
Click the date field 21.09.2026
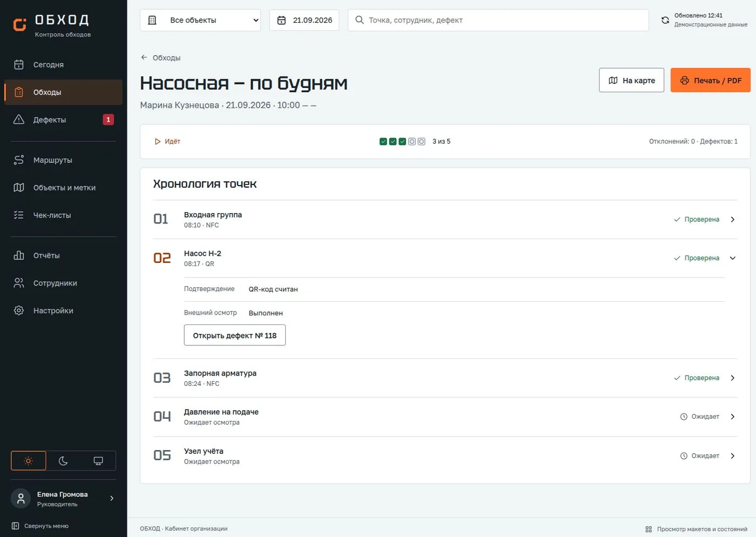(x=305, y=20)
